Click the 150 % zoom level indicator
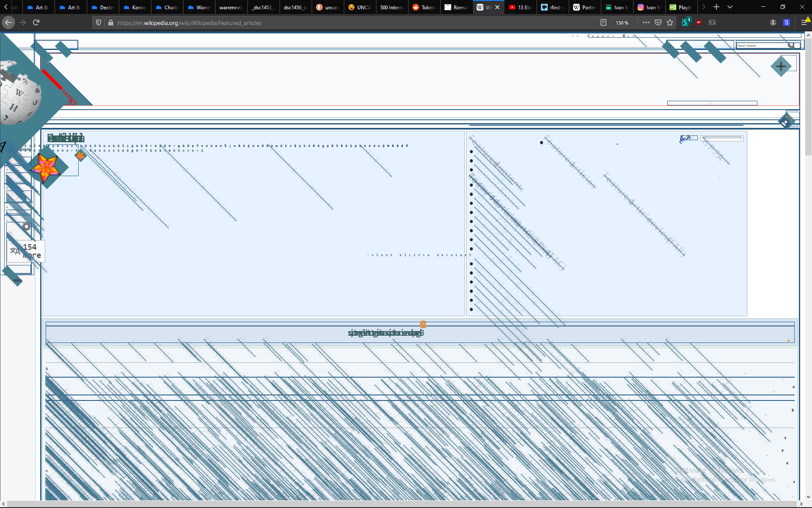The height and width of the screenshot is (508, 812). tap(622, 23)
